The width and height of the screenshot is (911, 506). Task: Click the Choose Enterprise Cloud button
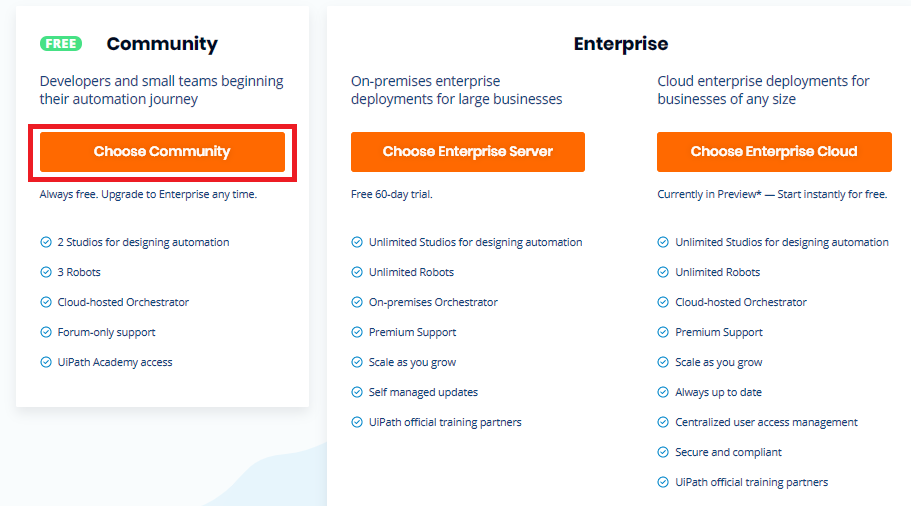click(774, 152)
